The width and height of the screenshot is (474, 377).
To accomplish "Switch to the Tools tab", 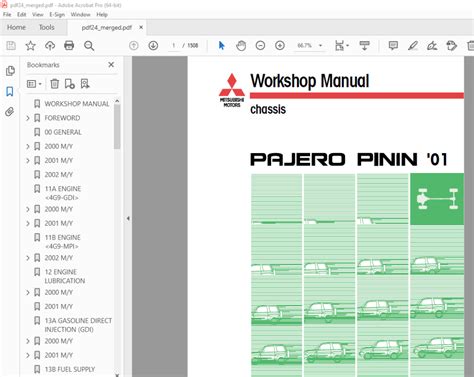I will click(x=46, y=27).
